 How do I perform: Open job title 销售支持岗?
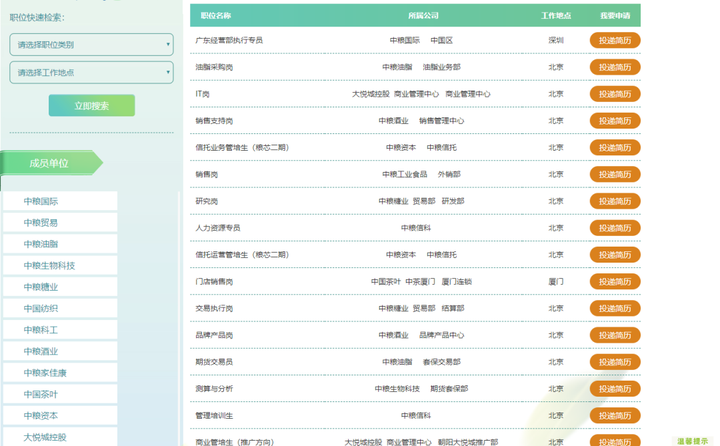click(x=214, y=121)
